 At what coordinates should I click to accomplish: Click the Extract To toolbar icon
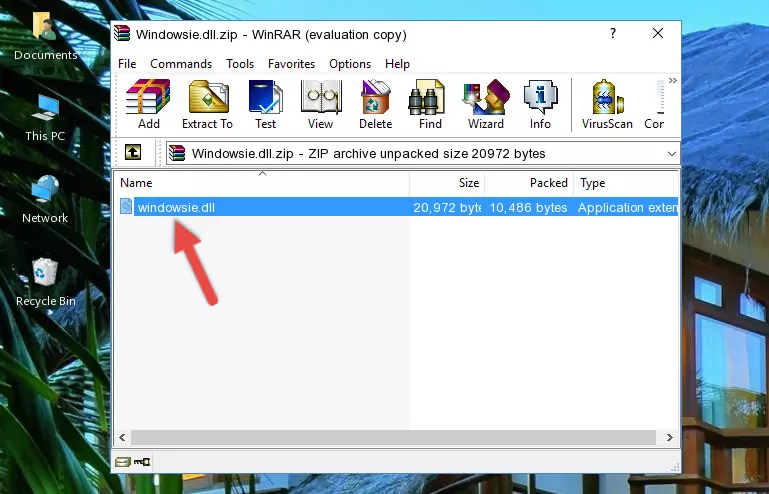207,104
